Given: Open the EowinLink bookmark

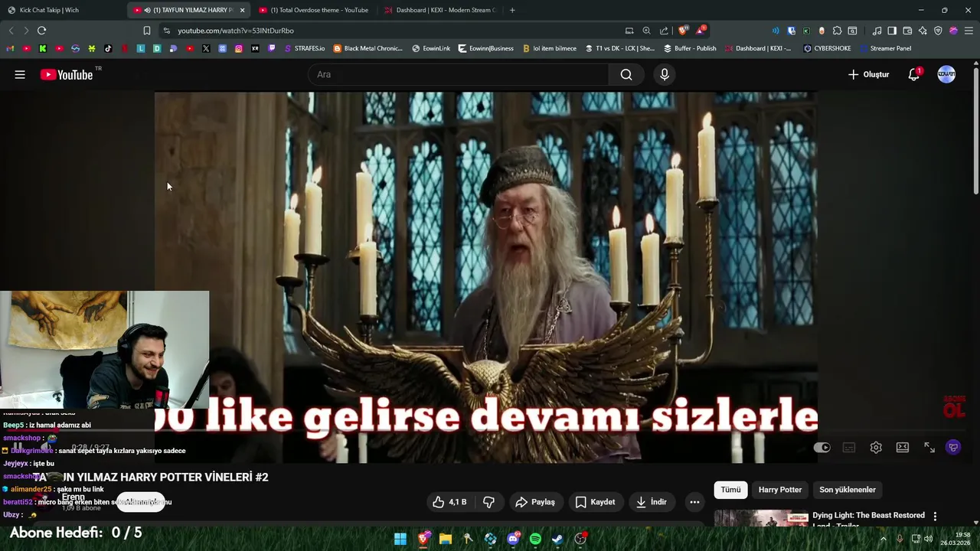Looking at the screenshot, I should [431, 48].
